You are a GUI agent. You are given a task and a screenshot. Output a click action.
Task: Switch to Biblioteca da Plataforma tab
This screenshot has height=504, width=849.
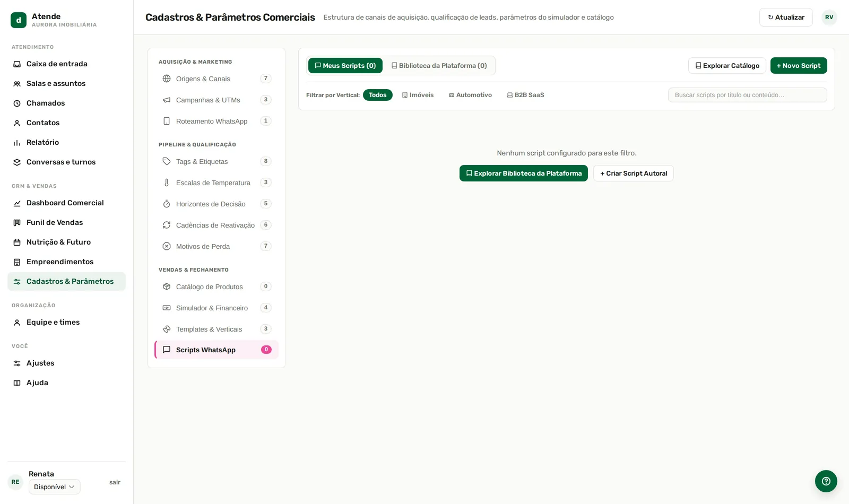tap(439, 66)
